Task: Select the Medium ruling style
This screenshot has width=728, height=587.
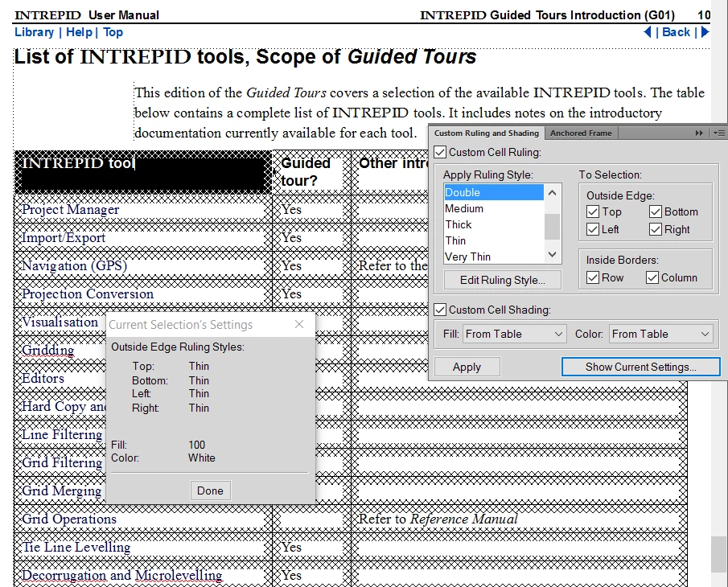Action: click(x=494, y=208)
